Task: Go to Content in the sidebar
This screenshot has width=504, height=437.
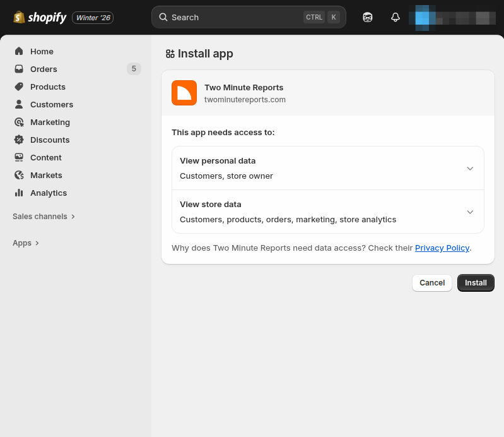Action: tap(45, 157)
